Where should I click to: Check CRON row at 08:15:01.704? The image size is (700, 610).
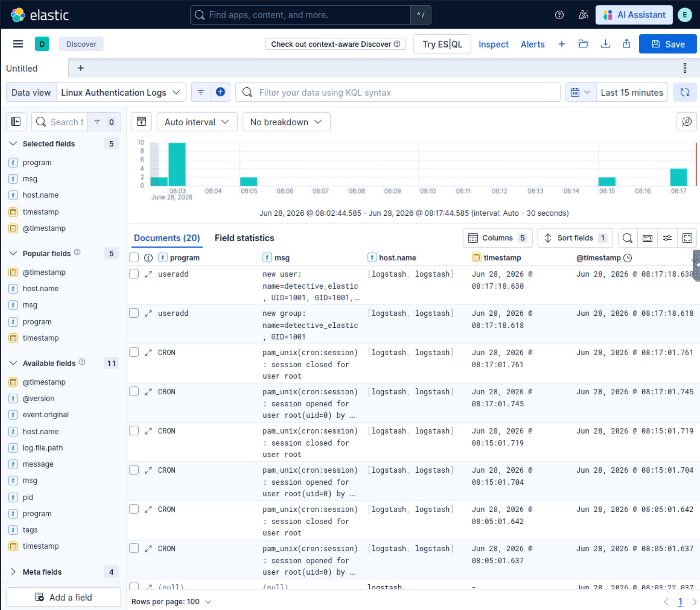tap(134, 470)
